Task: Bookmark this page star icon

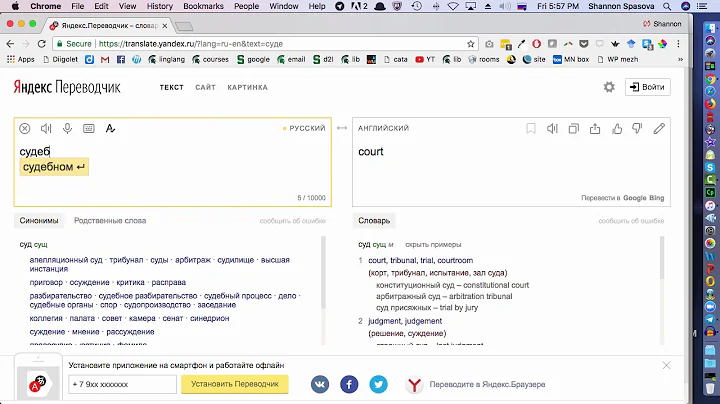Action: pos(470,44)
